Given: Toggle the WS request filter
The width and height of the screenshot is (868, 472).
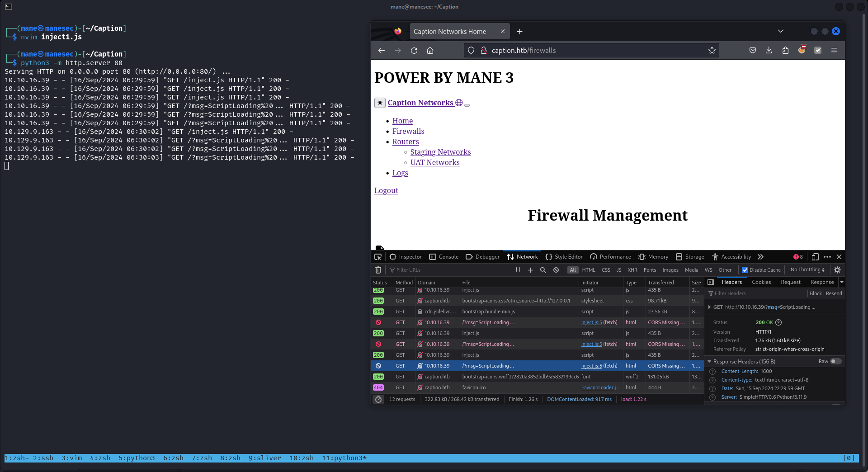Looking at the screenshot, I should [708, 270].
